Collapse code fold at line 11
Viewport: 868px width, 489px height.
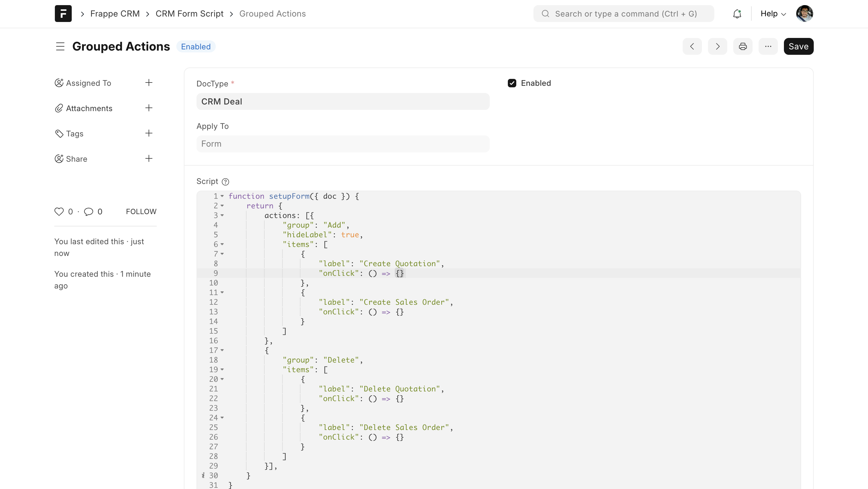(x=222, y=292)
